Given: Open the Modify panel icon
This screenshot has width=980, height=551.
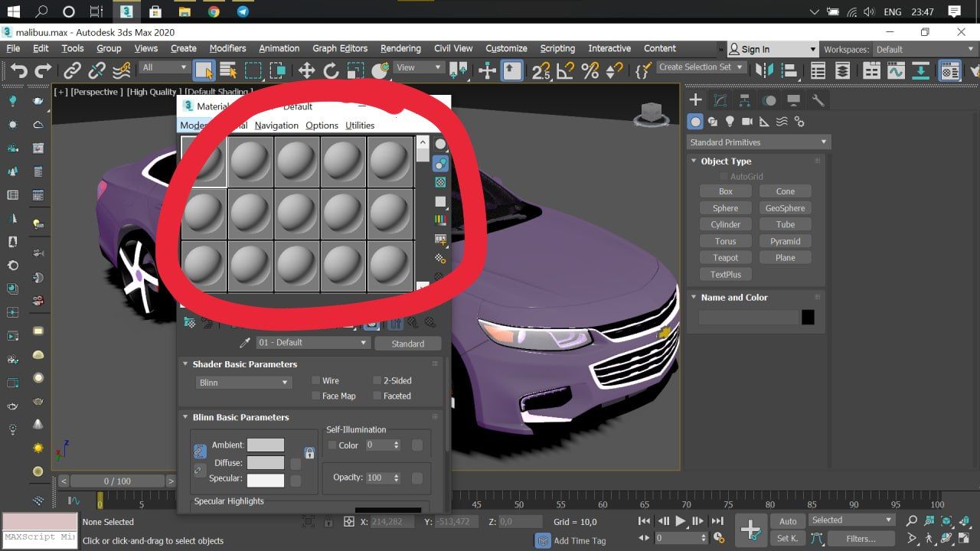Looking at the screenshot, I should [x=720, y=100].
